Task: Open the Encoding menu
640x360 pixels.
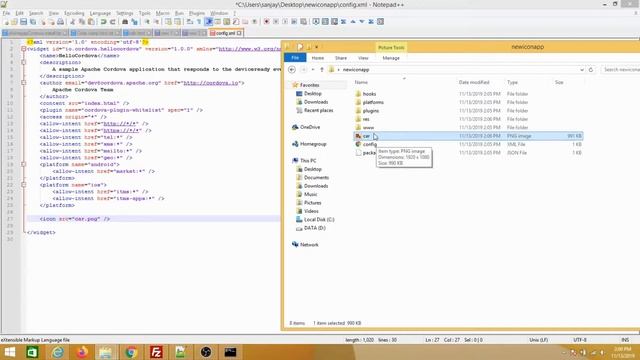Action: pyautogui.click(x=74, y=13)
